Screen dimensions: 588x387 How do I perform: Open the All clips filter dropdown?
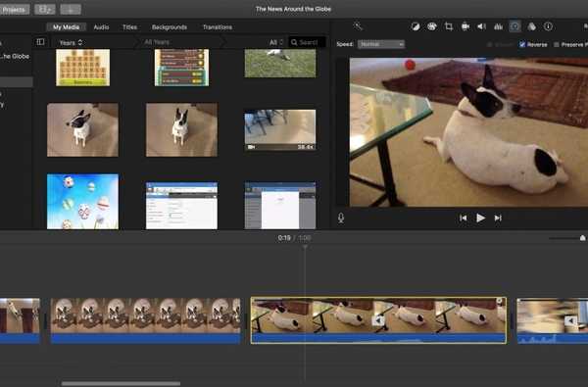(x=276, y=42)
